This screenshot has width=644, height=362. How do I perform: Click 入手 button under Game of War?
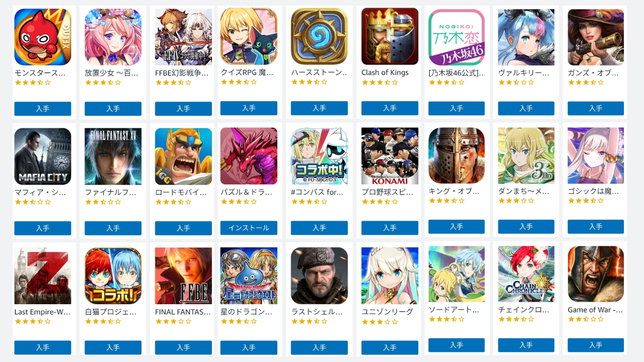(596, 345)
